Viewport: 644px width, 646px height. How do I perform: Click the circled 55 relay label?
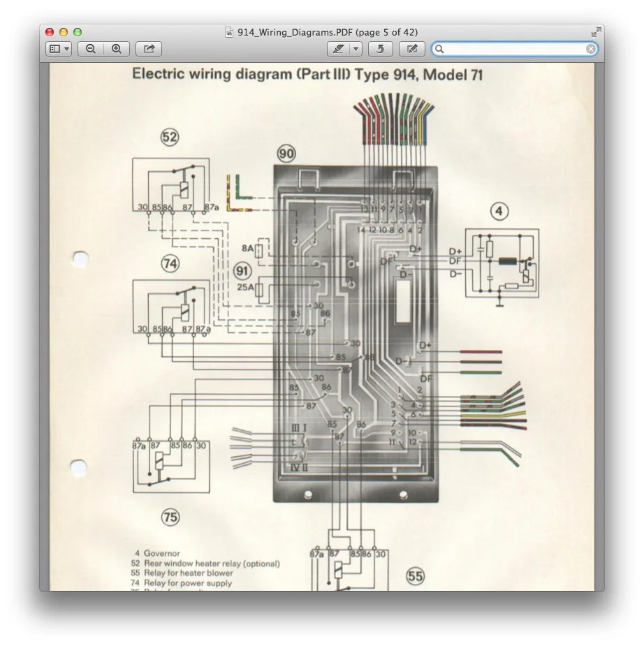tap(416, 576)
